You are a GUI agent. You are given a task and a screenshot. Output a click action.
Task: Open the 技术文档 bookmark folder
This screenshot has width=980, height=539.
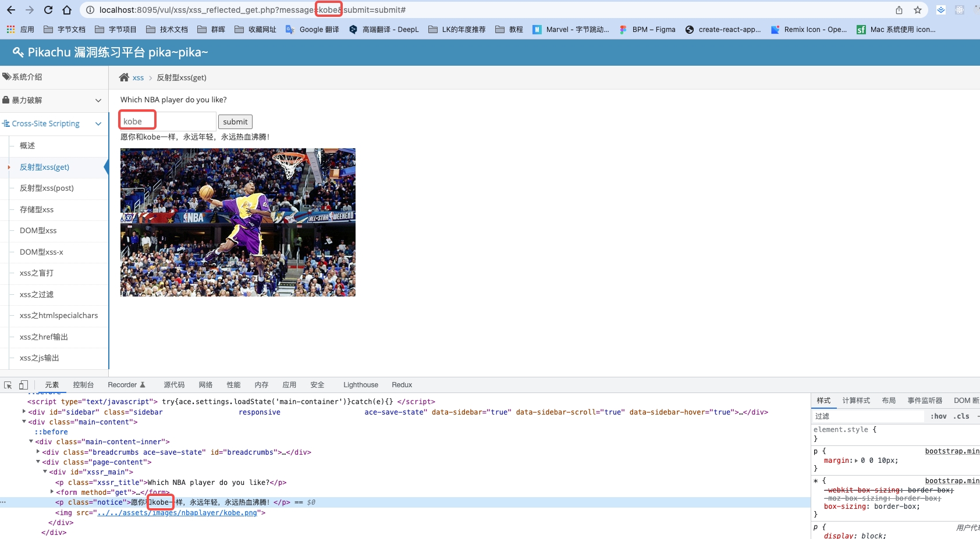pyautogui.click(x=167, y=29)
